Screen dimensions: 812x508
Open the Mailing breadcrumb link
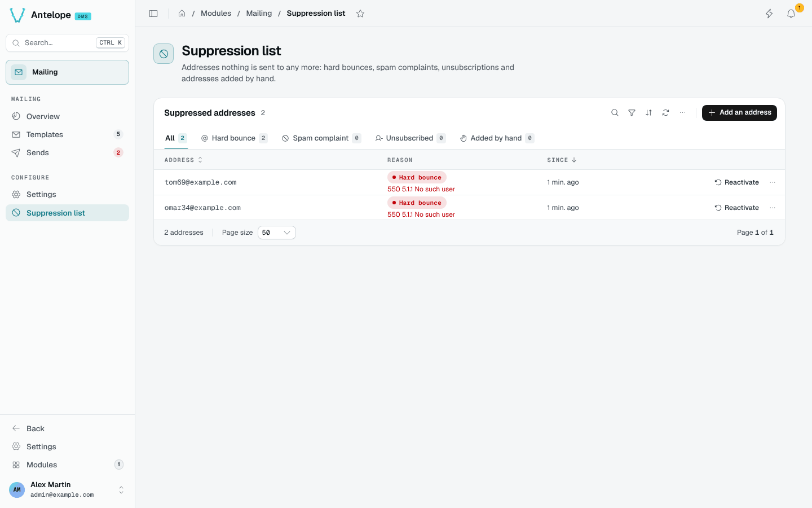(259, 14)
